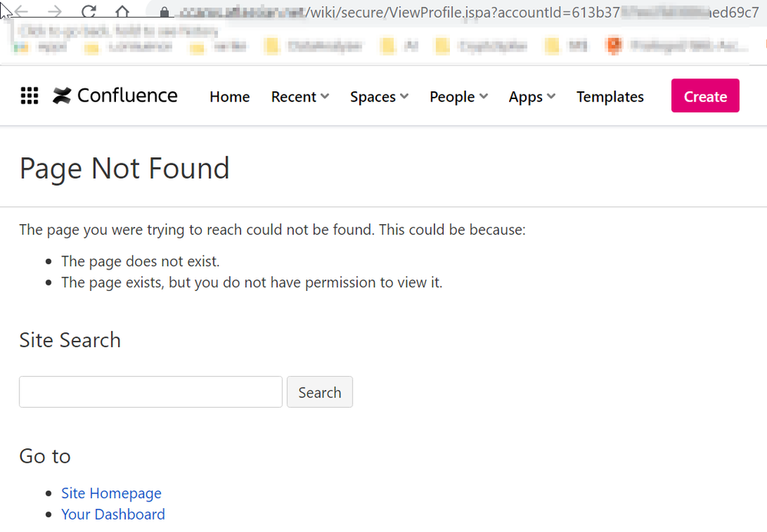Focus the Site Search text field
The image size is (767, 532).
point(150,392)
